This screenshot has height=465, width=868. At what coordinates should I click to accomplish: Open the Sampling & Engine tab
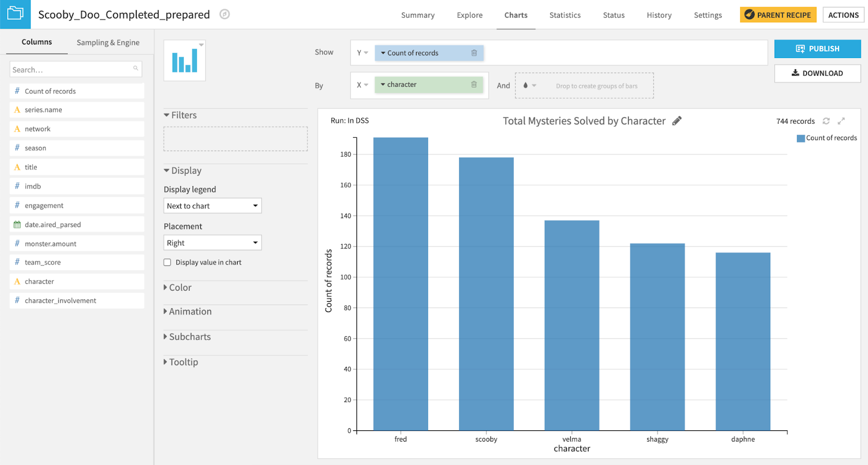coord(108,42)
